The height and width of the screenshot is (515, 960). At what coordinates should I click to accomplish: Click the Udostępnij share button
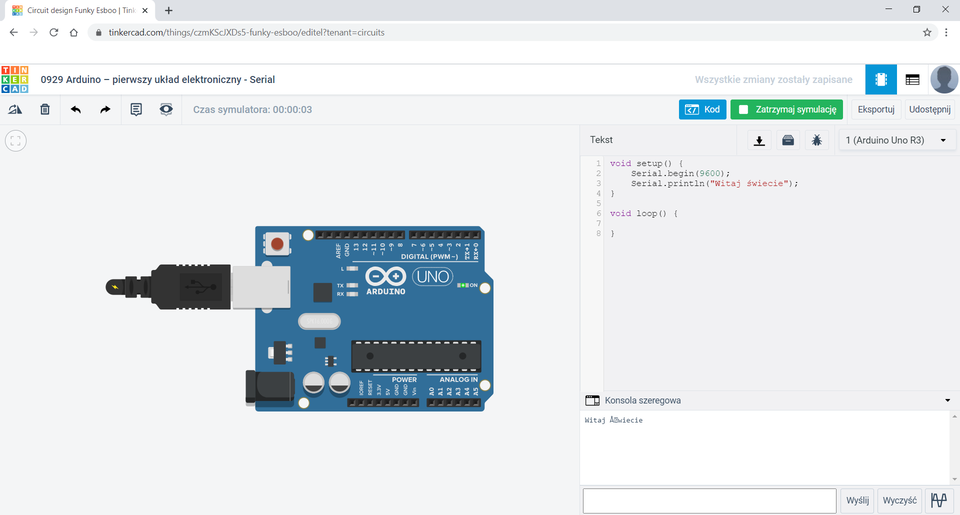[929, 110]
